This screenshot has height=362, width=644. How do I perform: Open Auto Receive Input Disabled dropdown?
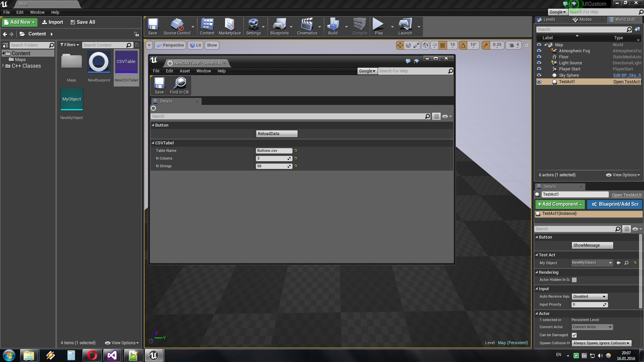pos(590,297)
